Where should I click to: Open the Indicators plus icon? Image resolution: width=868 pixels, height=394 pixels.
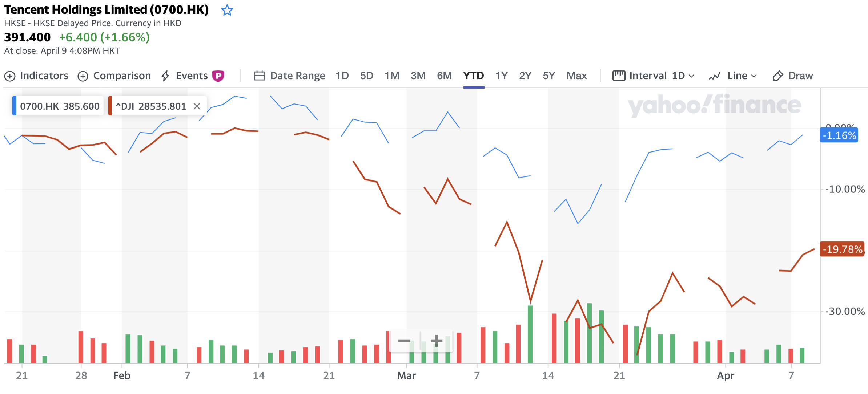coord(10,76)
